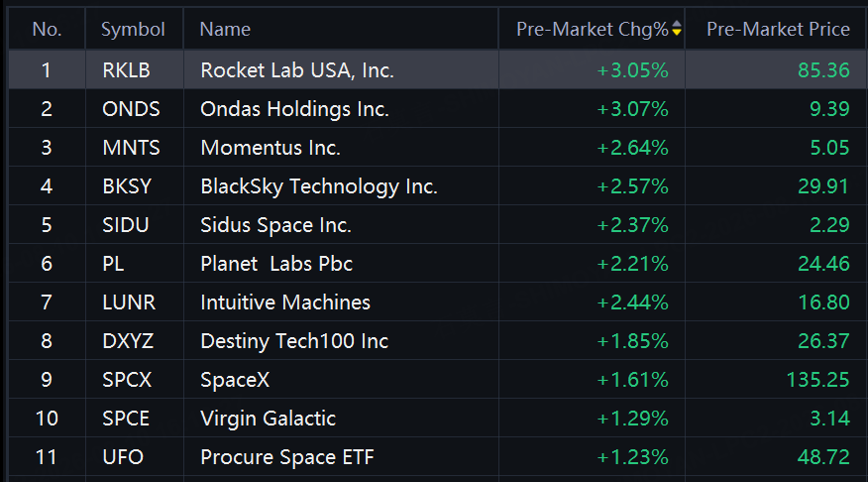The width and height of the screenshot is (868, 482).
Task: Click the Symbol column header
Action: (133, 29)
